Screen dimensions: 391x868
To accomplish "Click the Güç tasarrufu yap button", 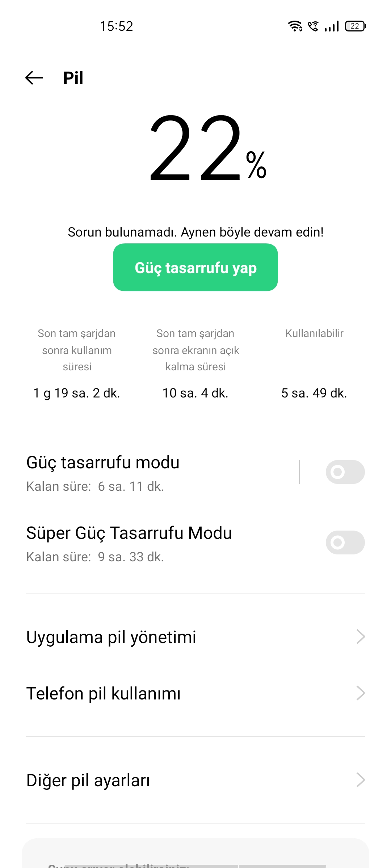I will (x=195, y=267).
